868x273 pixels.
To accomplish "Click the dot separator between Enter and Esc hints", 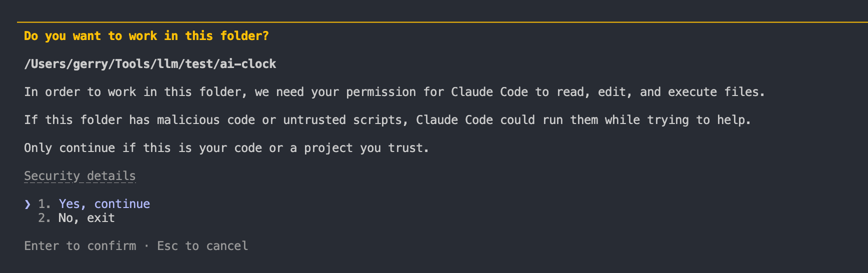I will tap(146, 246).
